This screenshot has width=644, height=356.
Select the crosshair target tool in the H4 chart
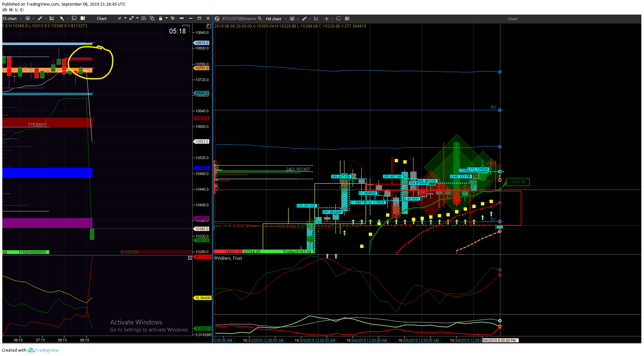pos(326,19)
